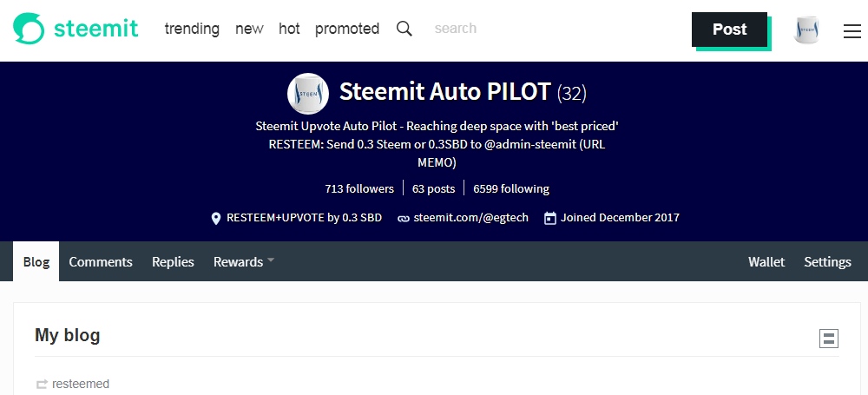
Task: Open the Wallet link
Action: tap(766, 261)
